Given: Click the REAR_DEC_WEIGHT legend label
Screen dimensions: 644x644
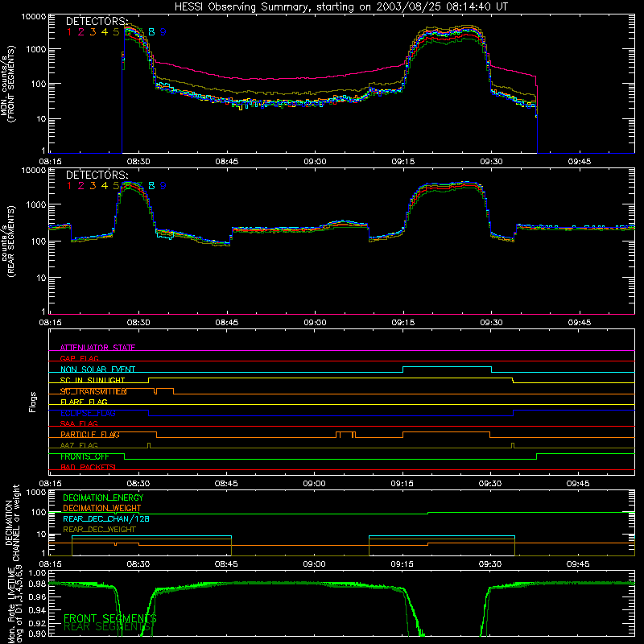Looking at the screenshot, I should [99, 530].
